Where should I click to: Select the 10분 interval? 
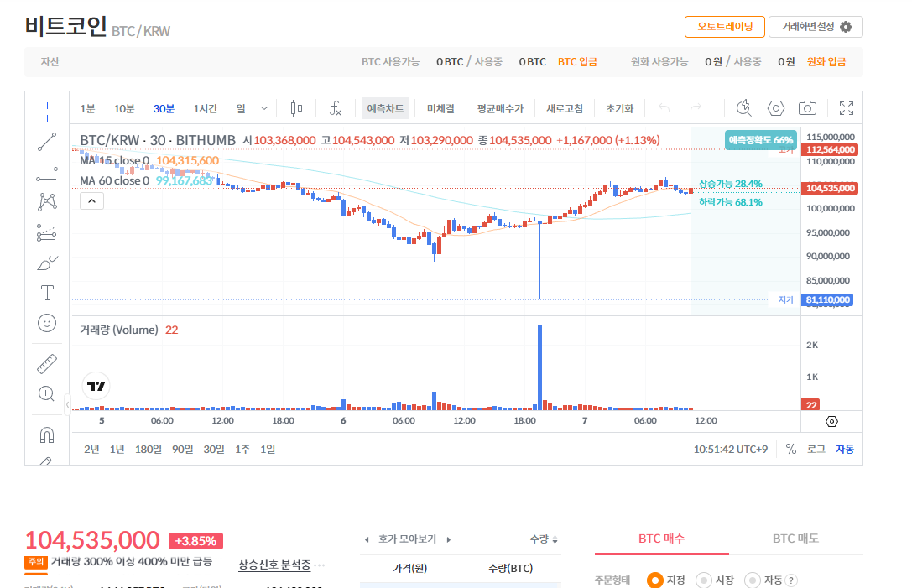point(124,109)
